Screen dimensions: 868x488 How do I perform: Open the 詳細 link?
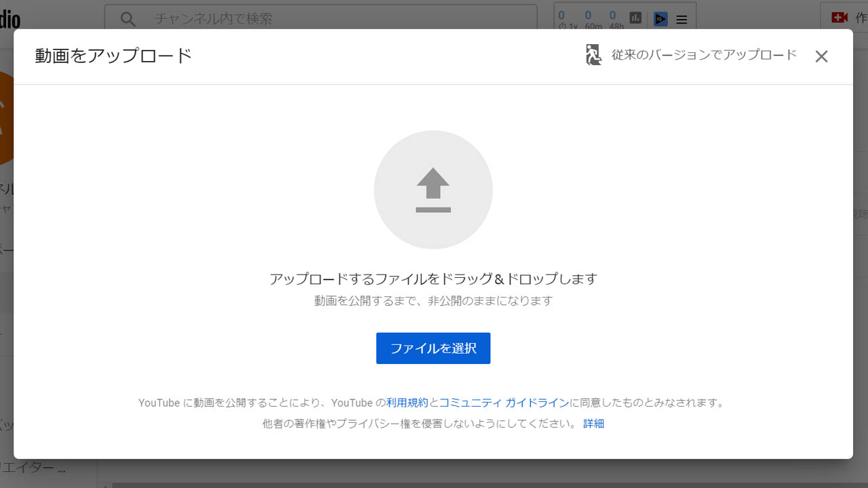593,424
